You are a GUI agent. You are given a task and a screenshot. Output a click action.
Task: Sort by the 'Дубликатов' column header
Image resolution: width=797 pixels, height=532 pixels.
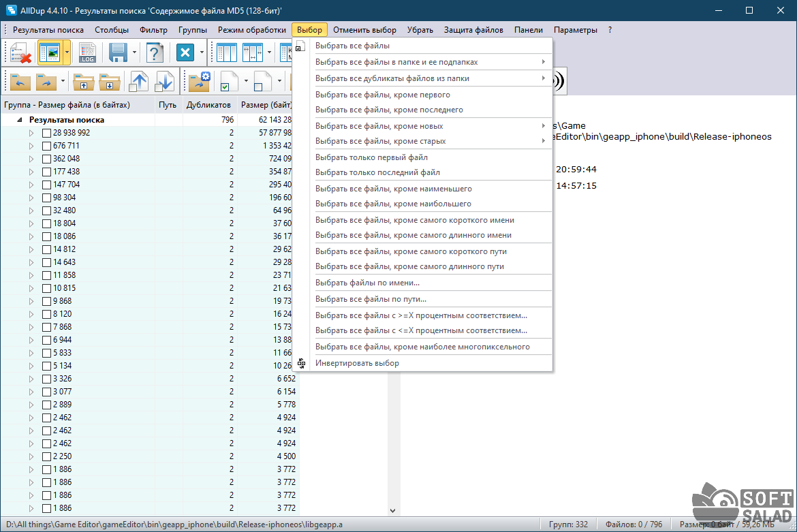(x=208, y=105)
